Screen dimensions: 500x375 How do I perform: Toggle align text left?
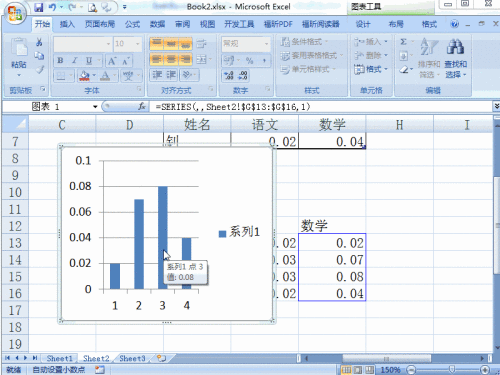point(157,59)
